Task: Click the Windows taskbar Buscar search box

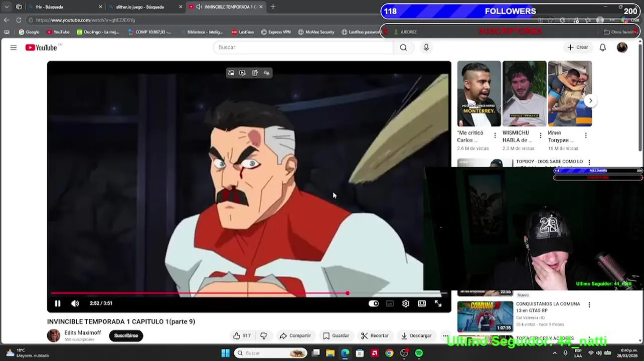Action: pyautogui.click(x=271, y=353)
